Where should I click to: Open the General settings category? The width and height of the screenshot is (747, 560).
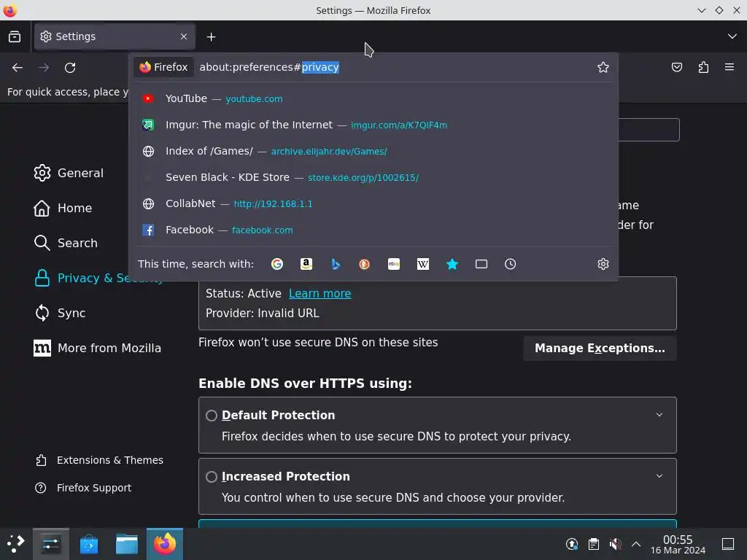[x=69, y=173]
